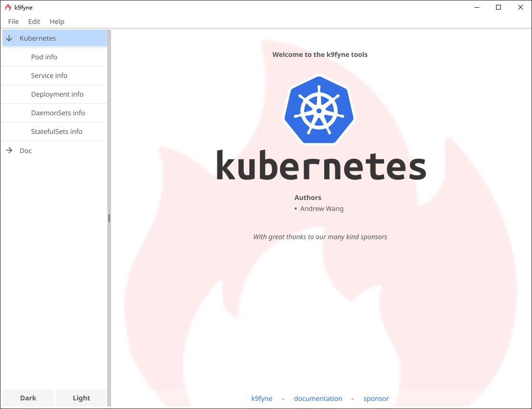Open the File menu

coord(13,22)
